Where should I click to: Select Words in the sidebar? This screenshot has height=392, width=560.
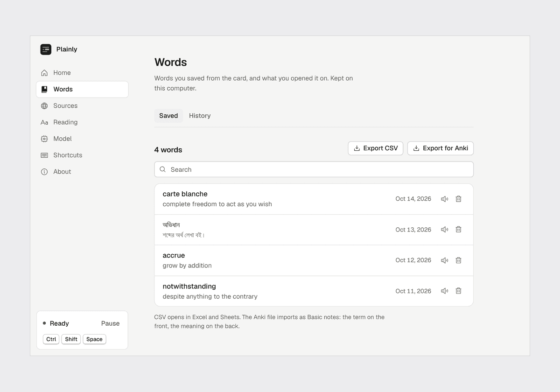click(82, 89)
